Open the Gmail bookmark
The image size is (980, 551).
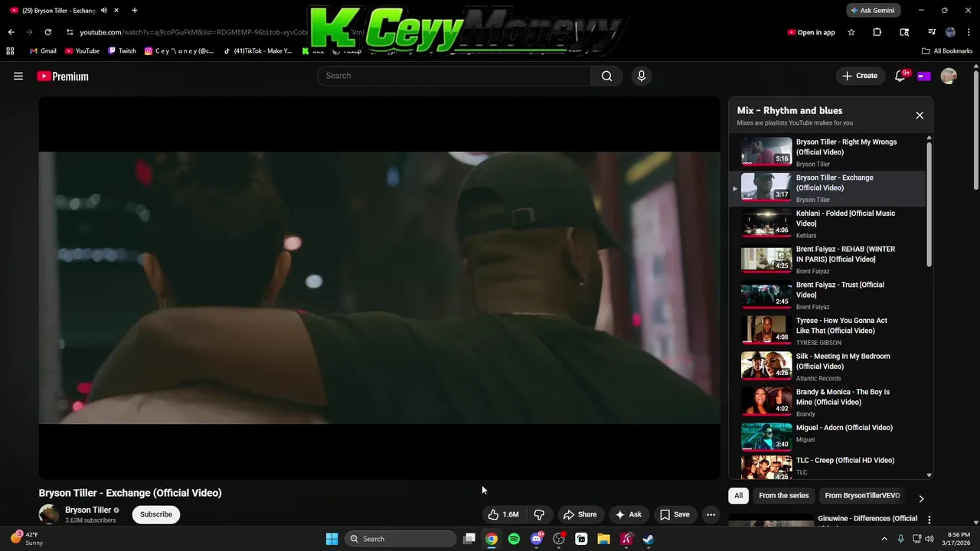(x=43, y=51)
